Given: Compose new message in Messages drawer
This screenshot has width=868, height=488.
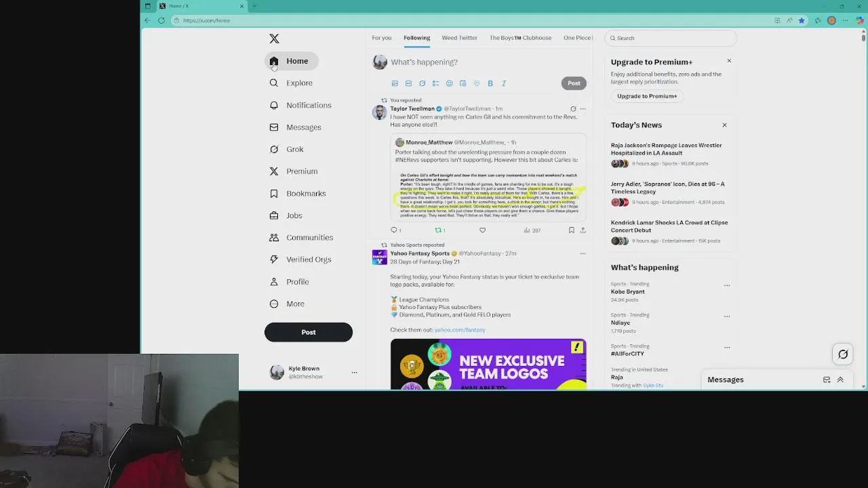Looking at the screenshot, I should (x=827, y=380).
